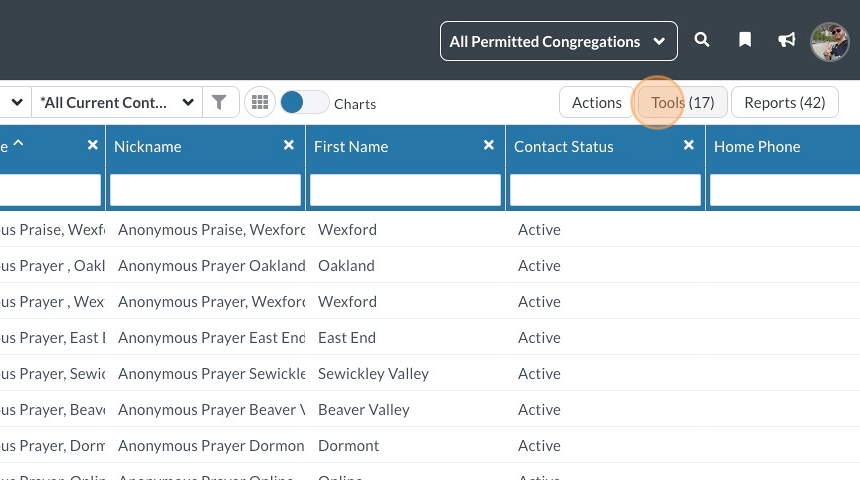Remove the Contact Status column

pos(689,145)
